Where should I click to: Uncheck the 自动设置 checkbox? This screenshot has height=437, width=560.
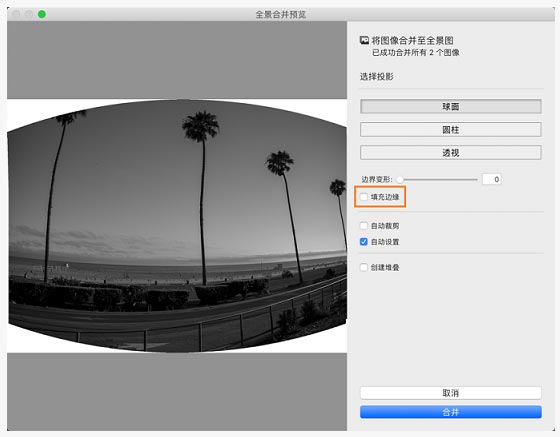364,242
